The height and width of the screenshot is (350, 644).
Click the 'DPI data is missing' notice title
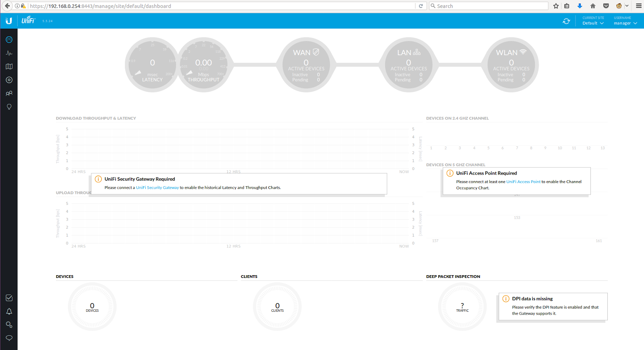pyautogui.click(x=532, y=299)
